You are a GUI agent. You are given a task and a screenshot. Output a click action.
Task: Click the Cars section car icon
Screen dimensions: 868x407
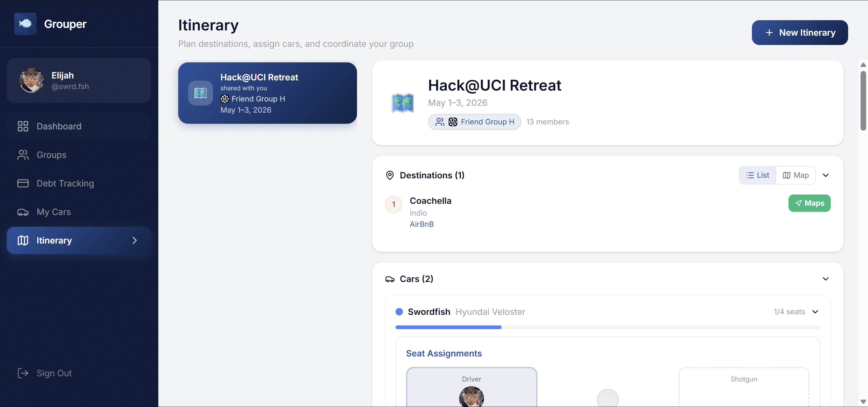(390, 279)
